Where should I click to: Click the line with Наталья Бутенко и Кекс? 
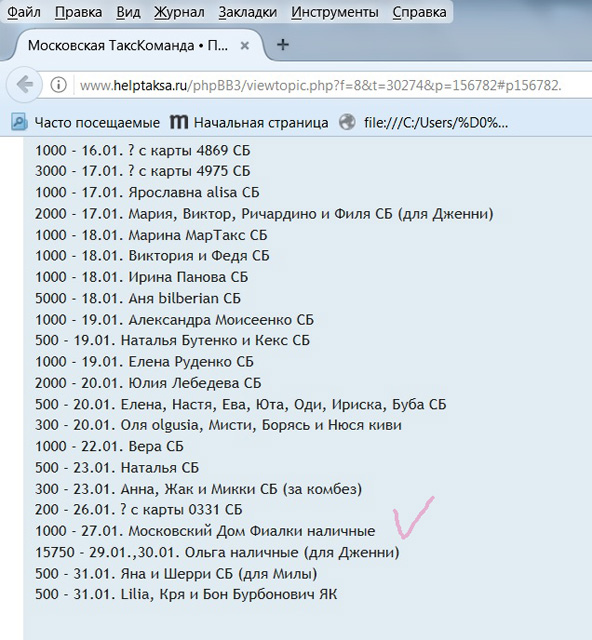point(172,340)
